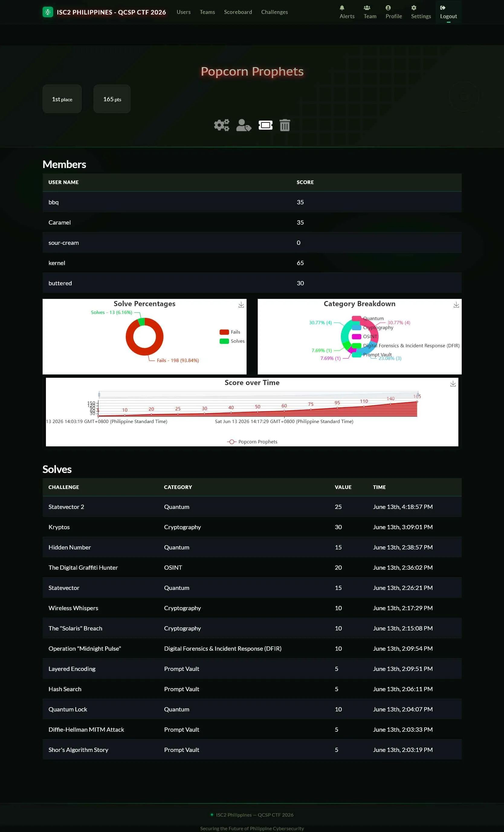
Task: Toggle Fails legend in Solve Percentages
Action: point(230,332)
